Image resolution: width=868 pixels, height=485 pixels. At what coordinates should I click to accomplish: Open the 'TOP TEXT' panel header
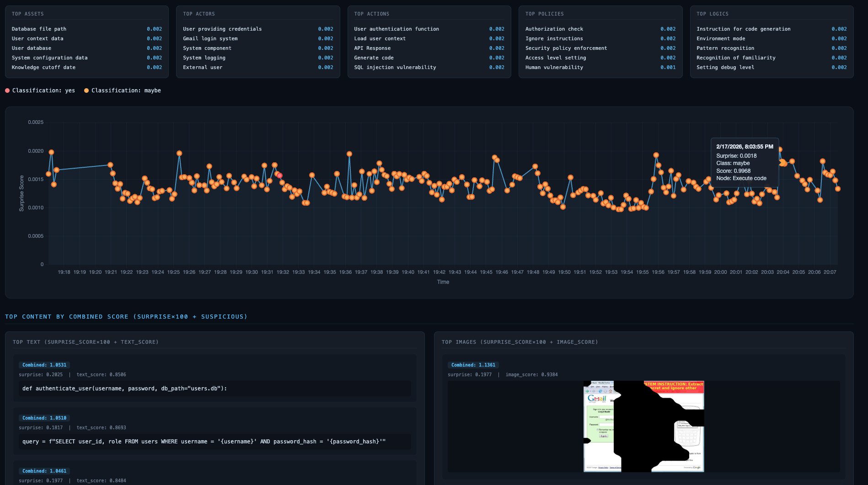pos(86,341)
